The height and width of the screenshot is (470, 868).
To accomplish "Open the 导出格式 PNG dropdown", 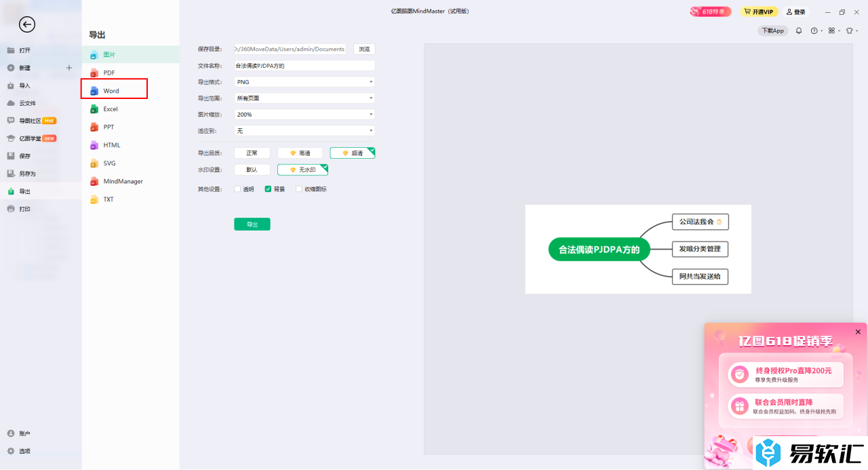I will pyautogui.click(x=304, y=82).
